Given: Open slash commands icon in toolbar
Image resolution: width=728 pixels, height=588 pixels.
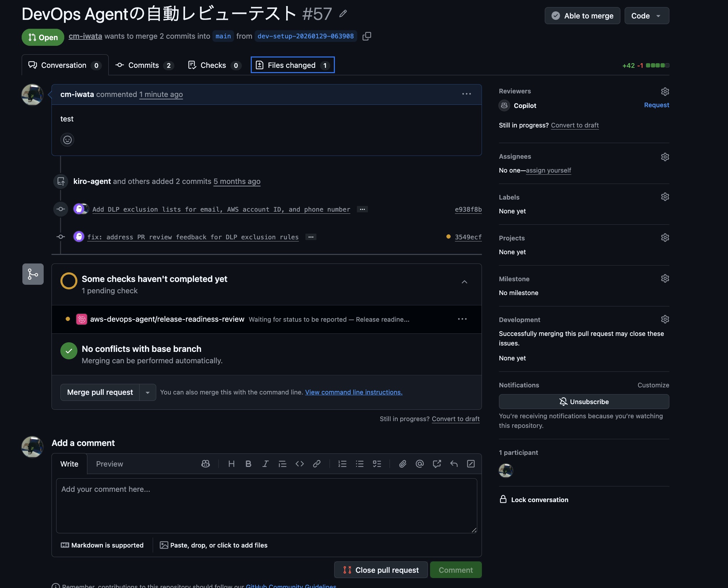Looking at the screenshot, I should [471, 464].
